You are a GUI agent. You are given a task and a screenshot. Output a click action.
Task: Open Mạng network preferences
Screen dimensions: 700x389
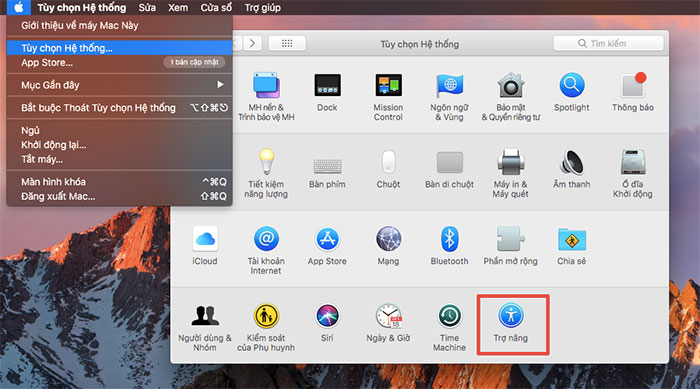(388, 246)
